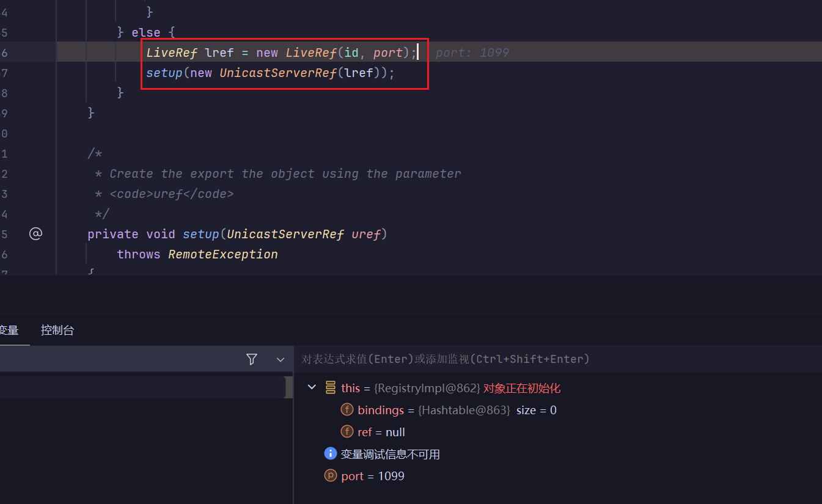Click the info icon beside 变量调试信息不可用
The height and width of the screenshot is (504, 822).
[331, 454]
